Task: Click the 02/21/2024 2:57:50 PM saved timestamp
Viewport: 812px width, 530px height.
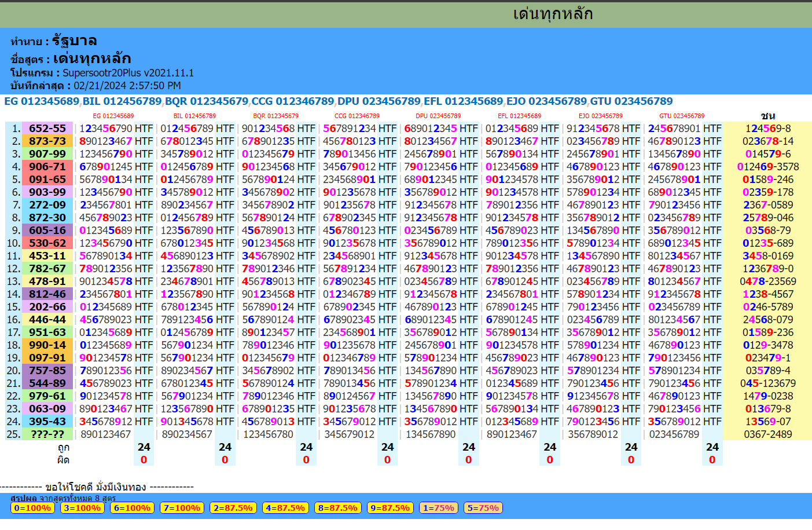Action: (x=127, y=86)
